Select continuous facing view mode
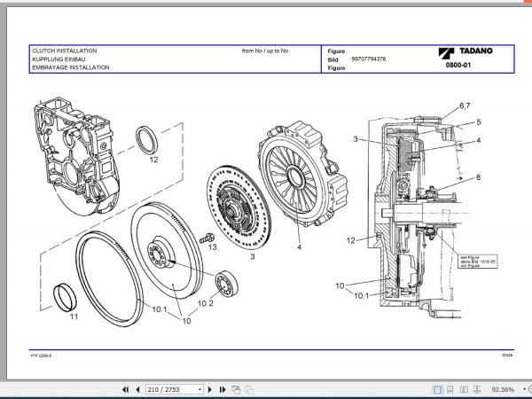The height and width of the screenshot is (399, 532). coord(477,389)
